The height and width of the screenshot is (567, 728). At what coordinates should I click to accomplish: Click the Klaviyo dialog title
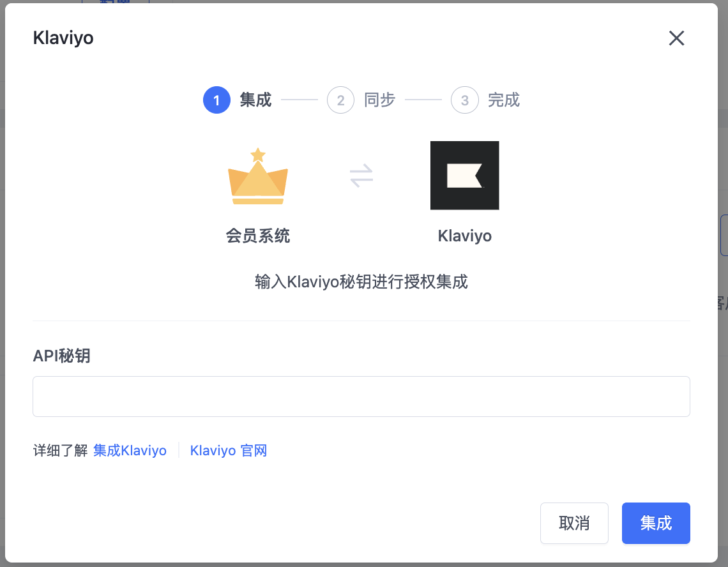63,38
